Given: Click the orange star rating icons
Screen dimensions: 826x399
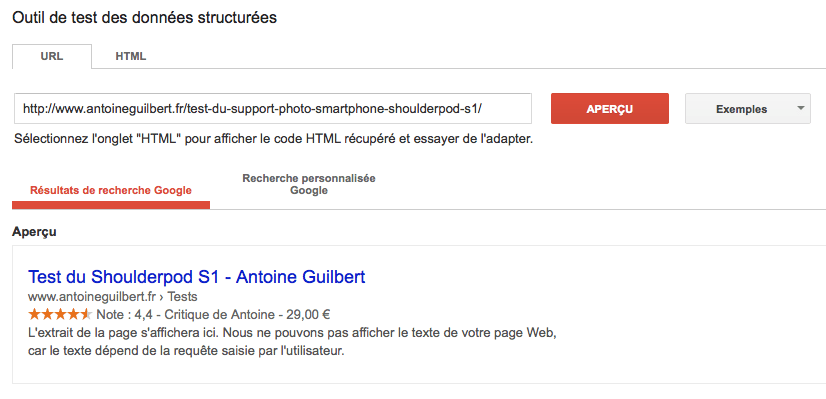Looking at the screenshot, I should (61, 315).
